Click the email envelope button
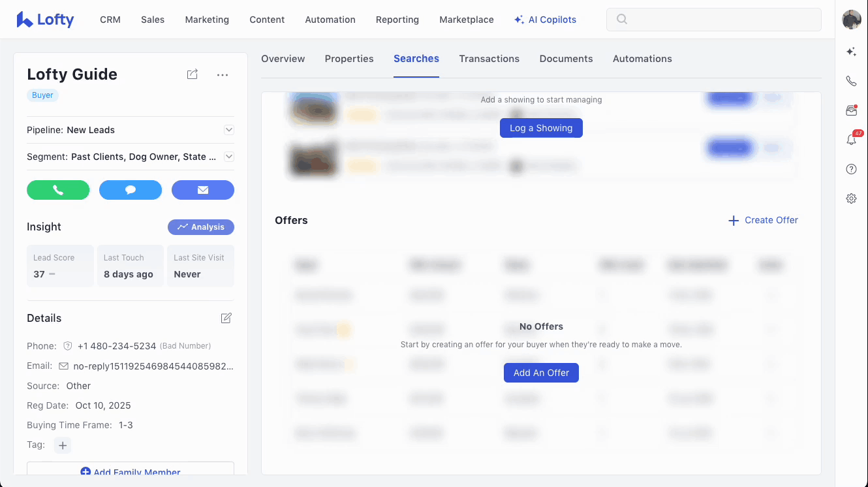 pyautogui.click(x=202, y=190)
